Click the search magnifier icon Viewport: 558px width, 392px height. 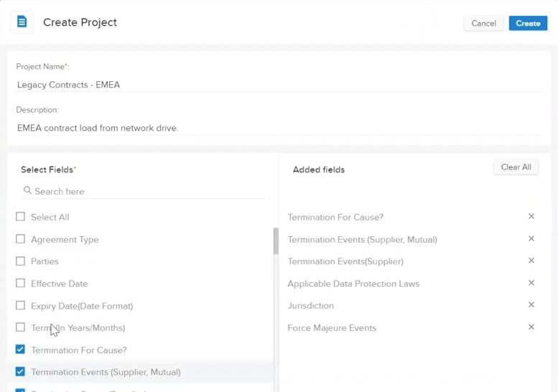27,191
